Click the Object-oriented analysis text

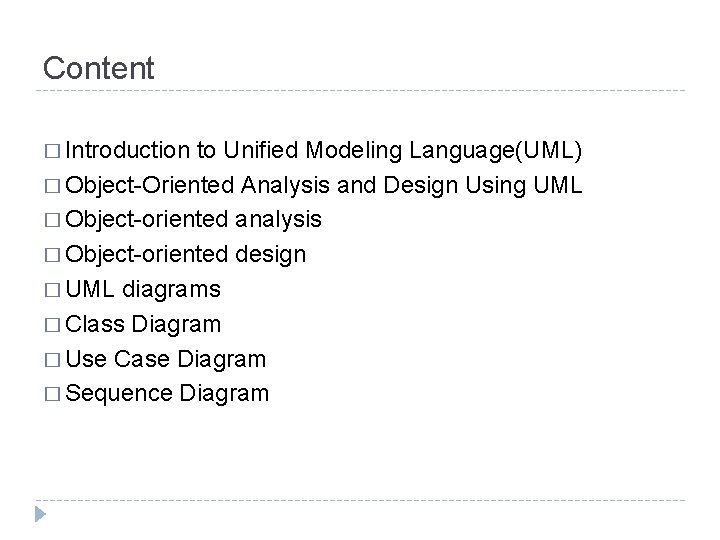coord(194,221)
